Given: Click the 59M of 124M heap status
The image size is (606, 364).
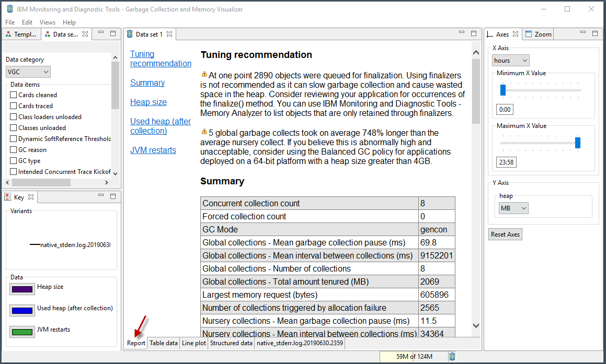Looking at the screenshot, I should pyautogui.click(x=414, y=357).
